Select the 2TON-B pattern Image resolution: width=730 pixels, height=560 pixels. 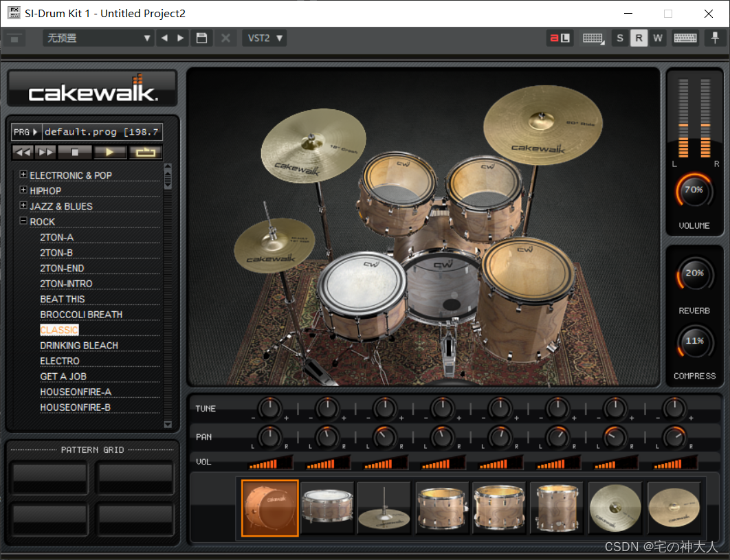56,253
